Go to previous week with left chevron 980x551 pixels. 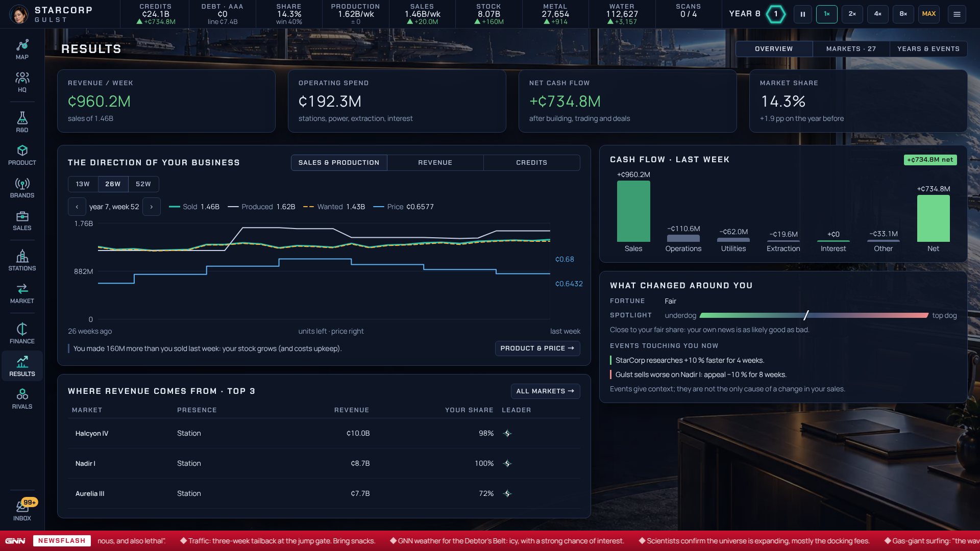[x=77, y=207]
